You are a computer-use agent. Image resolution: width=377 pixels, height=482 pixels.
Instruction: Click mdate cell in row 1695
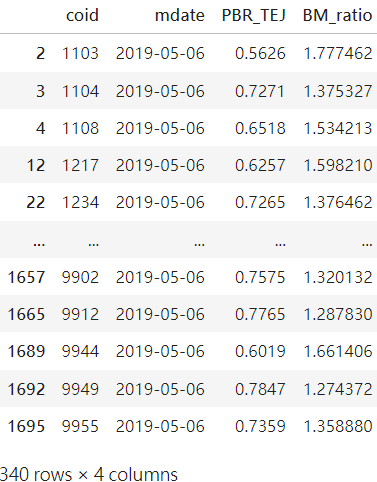click(x=160, y=426)
